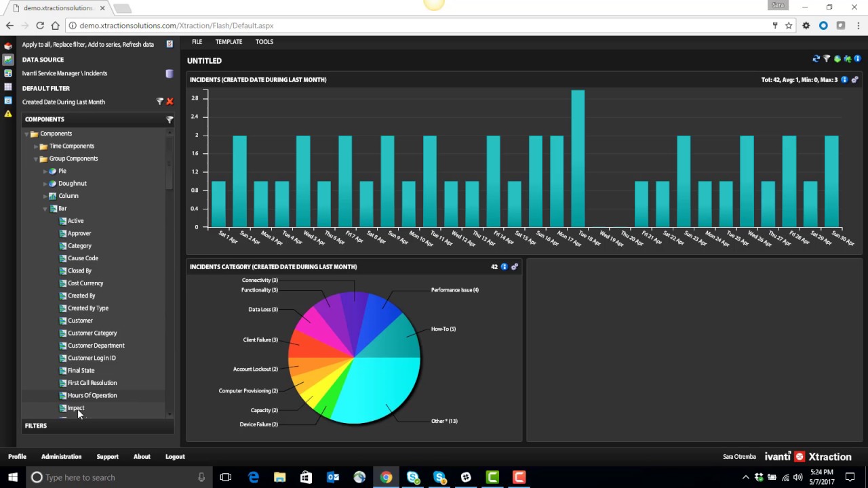Click the green globe icon at top right

pos(837,59)
